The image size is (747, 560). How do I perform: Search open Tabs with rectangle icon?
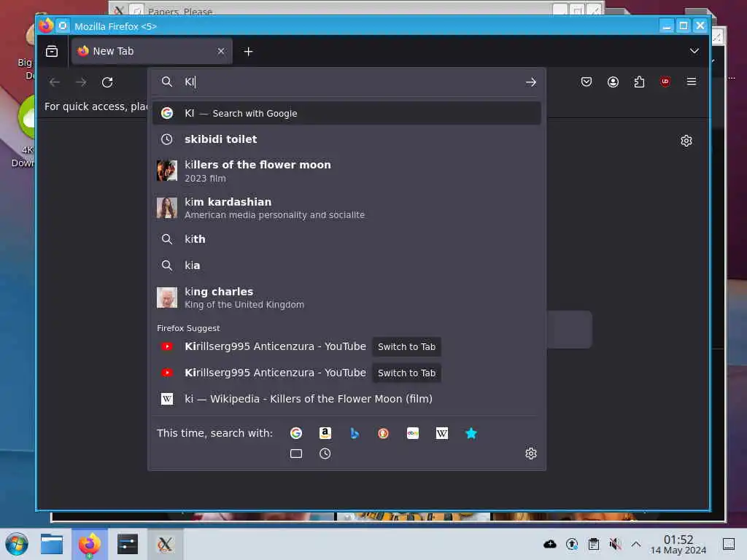(296, 454)
